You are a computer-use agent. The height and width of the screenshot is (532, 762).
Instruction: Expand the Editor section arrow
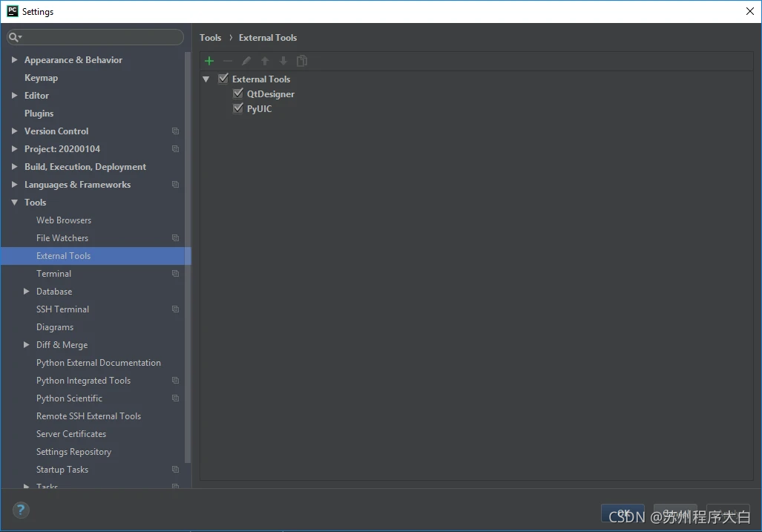pyautogui.click(x=15, y=95)
